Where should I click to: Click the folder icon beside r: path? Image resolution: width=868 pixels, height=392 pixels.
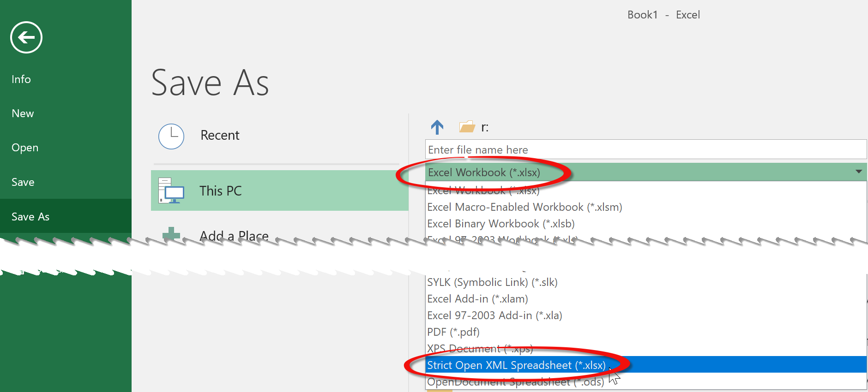tap(467, 127)
